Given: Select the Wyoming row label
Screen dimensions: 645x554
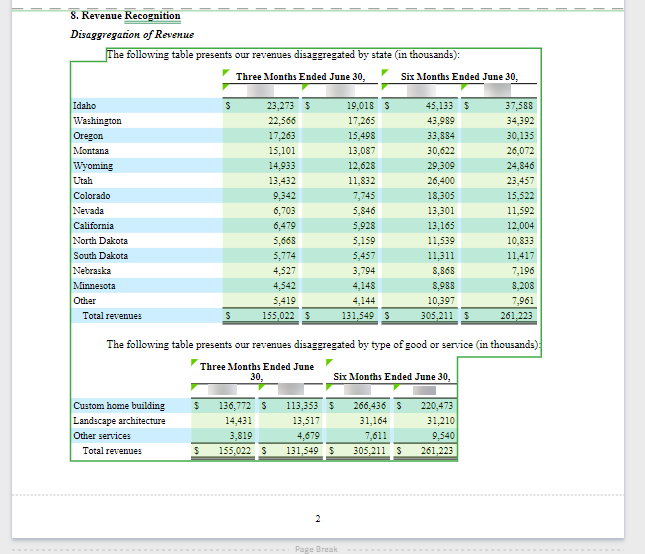Looking at the screenshot, I should pyautogui.click(x=93, y=166).
